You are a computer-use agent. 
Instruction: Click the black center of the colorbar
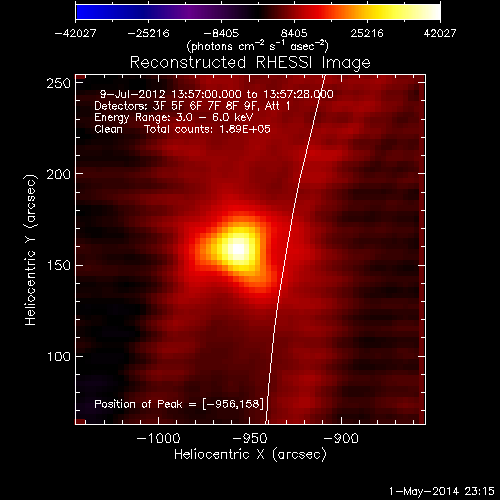258,12
